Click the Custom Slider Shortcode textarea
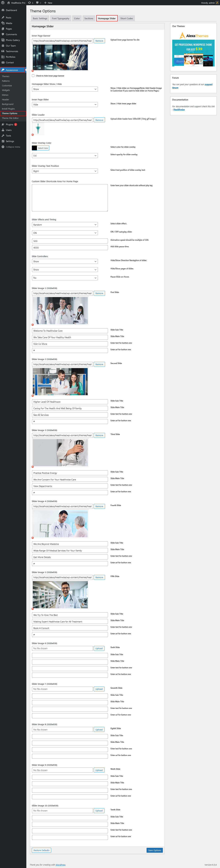Image resolution: width=220 pixels, height=868 pixels. (x=70, y=198)
